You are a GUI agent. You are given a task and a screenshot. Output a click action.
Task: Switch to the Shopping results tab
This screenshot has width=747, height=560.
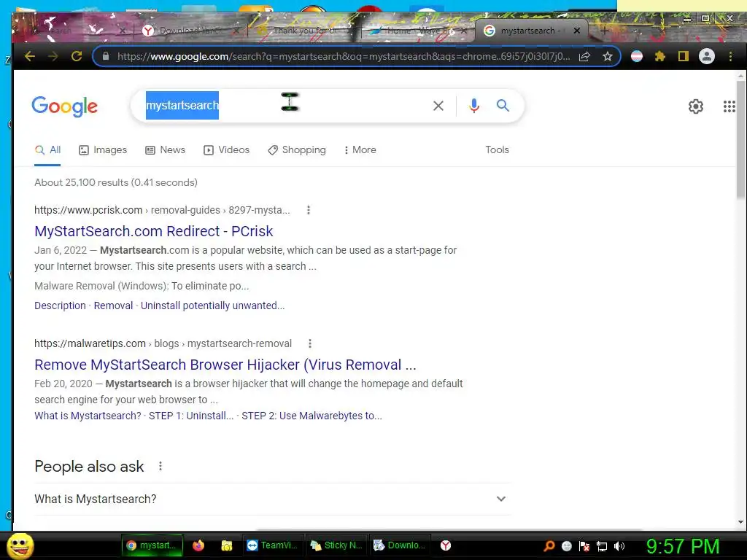pos(297,150)
